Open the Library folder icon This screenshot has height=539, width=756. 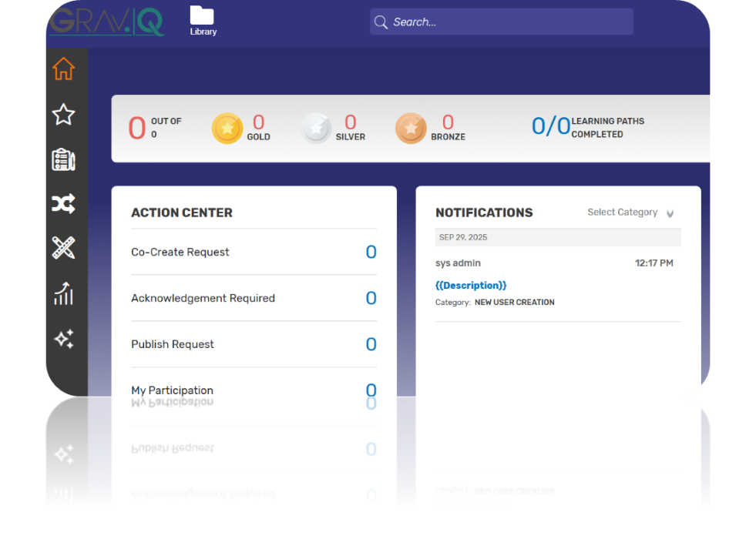coord(203,13)
